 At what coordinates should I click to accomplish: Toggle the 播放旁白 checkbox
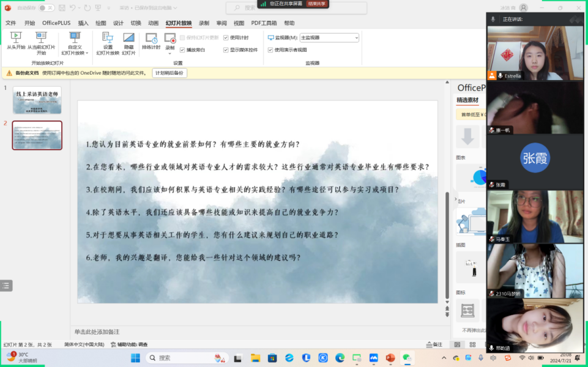coord(182,50)
